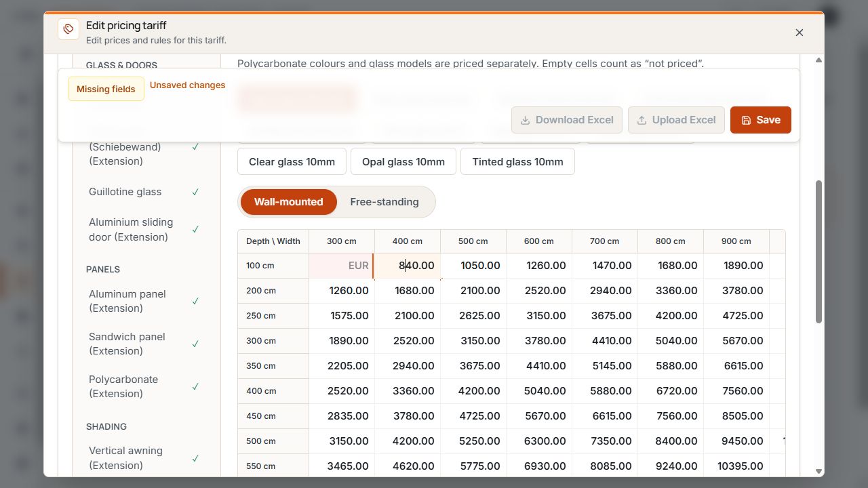This screenshot has height=488, width=868.
Task: Click the Unsaved changes label
Action: click(x=188, y=85)
